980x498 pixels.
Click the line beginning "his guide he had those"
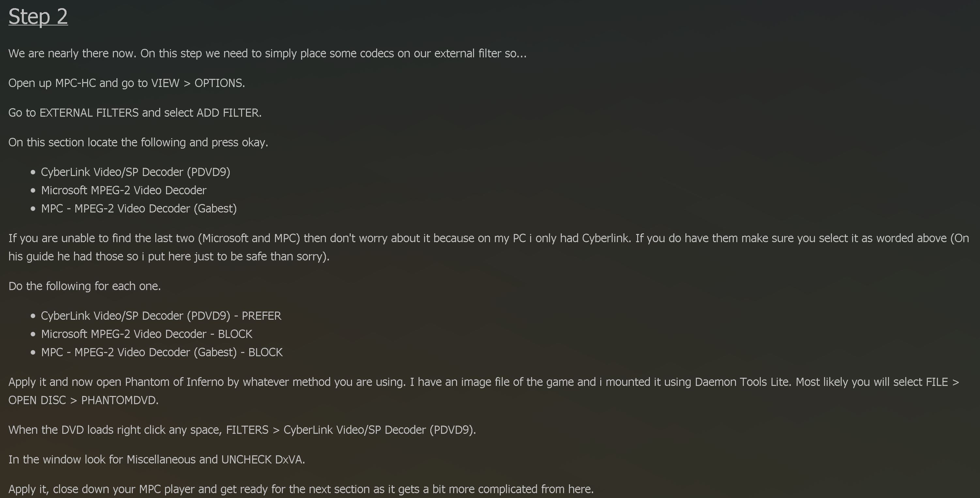pos(169,256)
